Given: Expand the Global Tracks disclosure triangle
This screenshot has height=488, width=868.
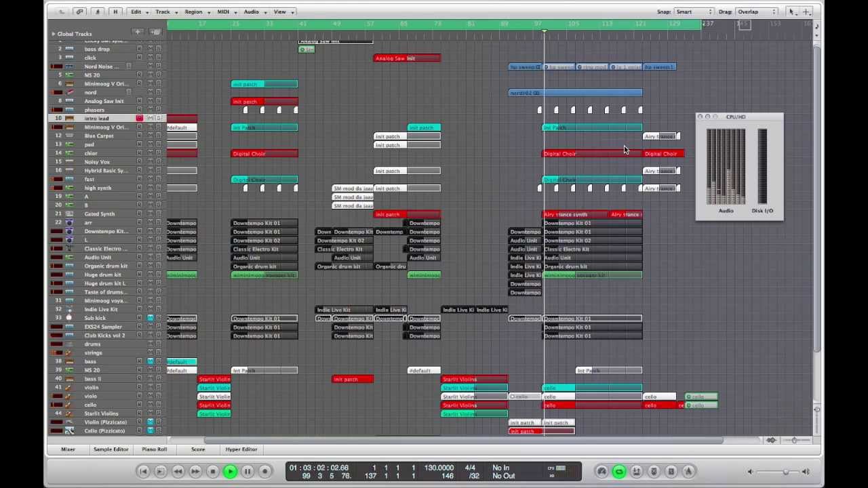Looking at the screenshot, I should click(54, 33).
